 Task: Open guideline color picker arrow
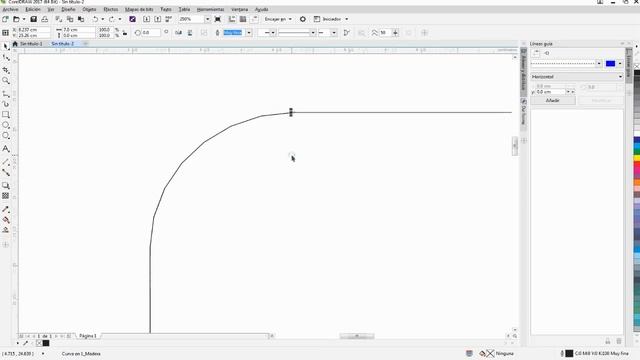tap(620, 64)
